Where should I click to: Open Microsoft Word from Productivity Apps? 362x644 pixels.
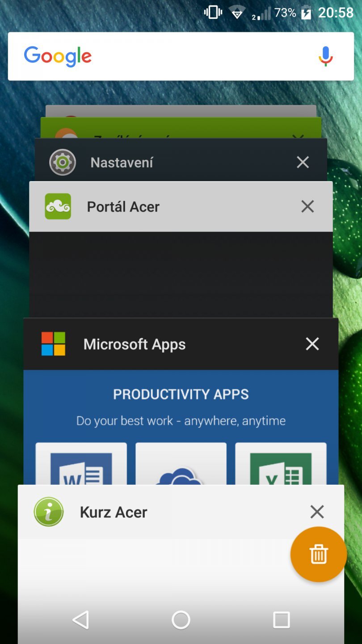(x=81, y=470)
